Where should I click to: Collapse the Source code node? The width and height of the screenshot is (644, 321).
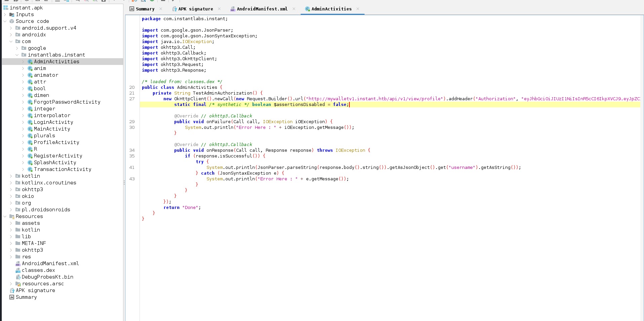point(5,22)
